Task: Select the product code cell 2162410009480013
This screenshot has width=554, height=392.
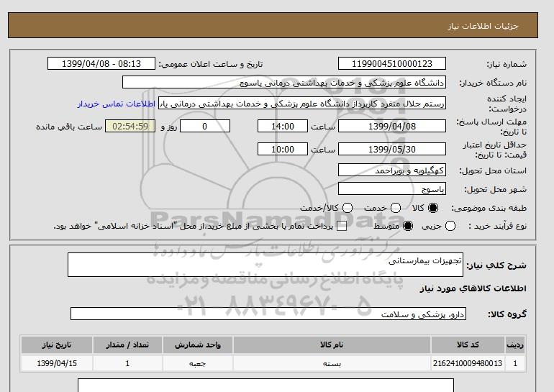Action: tap(468, 363)
